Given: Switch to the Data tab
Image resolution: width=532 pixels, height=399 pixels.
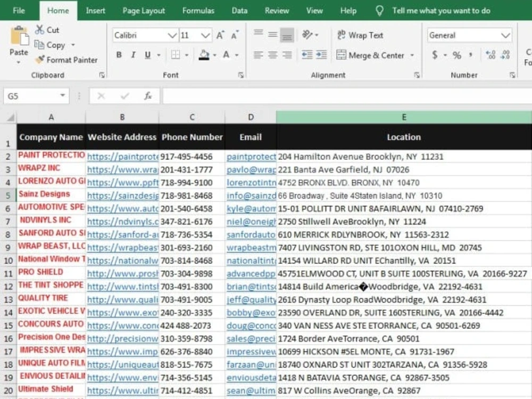Looking at the screenshot, I should point(239,11).
